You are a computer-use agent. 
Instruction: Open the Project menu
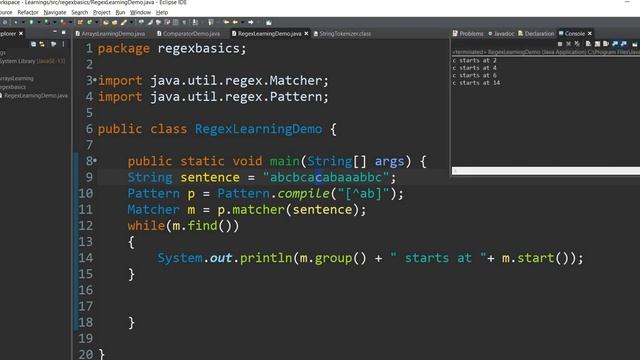(x=102, y=12)
